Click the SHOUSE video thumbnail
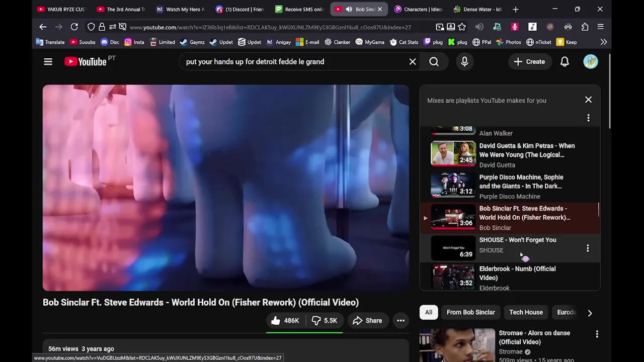Viewport: 644px width, 362px height. coord(453,248)
